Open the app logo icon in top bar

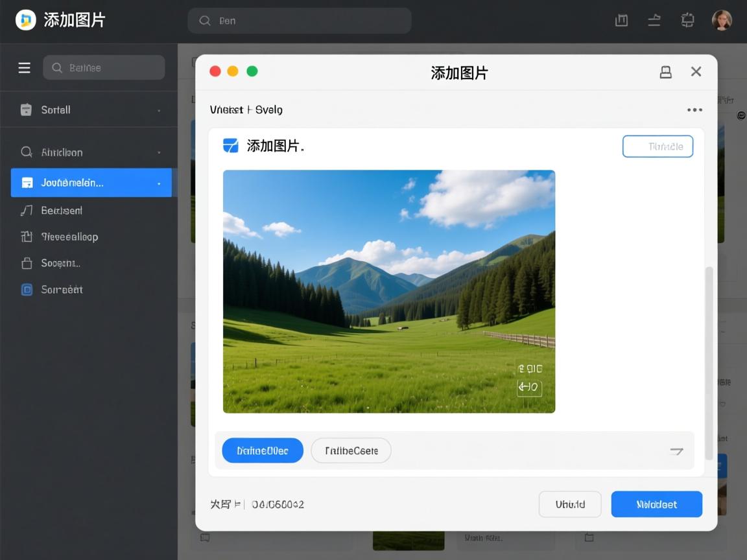coord(25,19)
